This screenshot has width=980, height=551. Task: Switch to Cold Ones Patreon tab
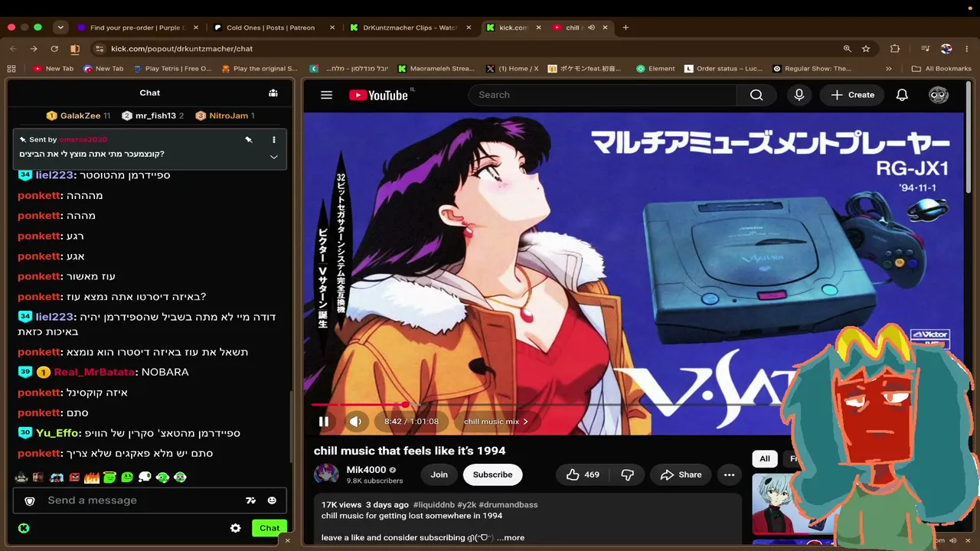pyautogui.click(x=273, y=28)
